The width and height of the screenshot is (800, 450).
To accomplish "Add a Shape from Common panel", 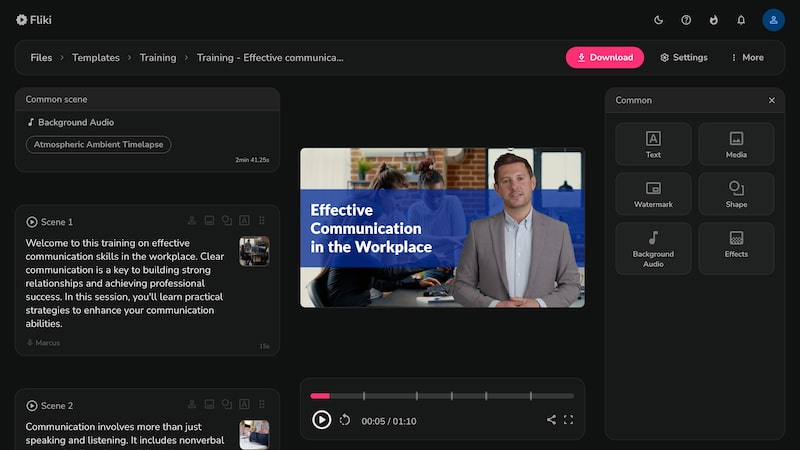I will pos(736,194).
